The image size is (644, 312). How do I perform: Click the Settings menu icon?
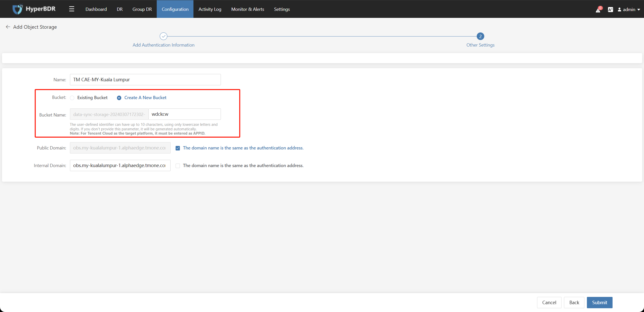pyautogui.click(x=282, y=9)
